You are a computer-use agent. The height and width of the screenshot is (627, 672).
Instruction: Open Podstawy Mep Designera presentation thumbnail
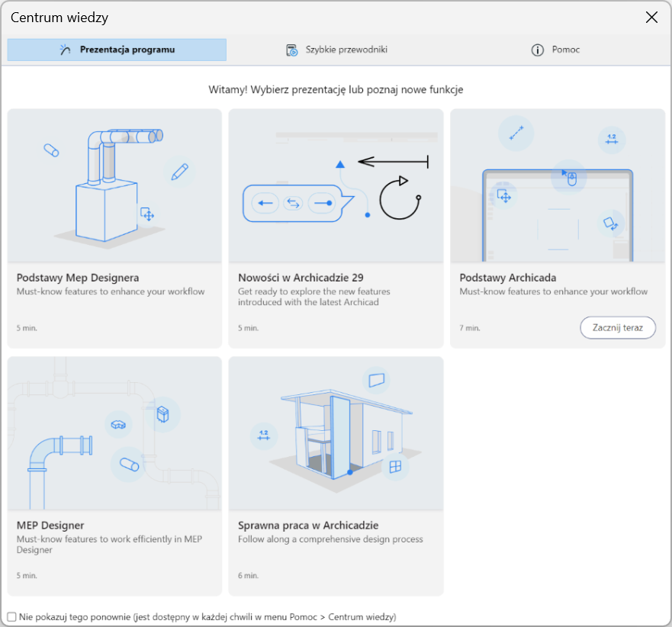(x=114, y=185)
